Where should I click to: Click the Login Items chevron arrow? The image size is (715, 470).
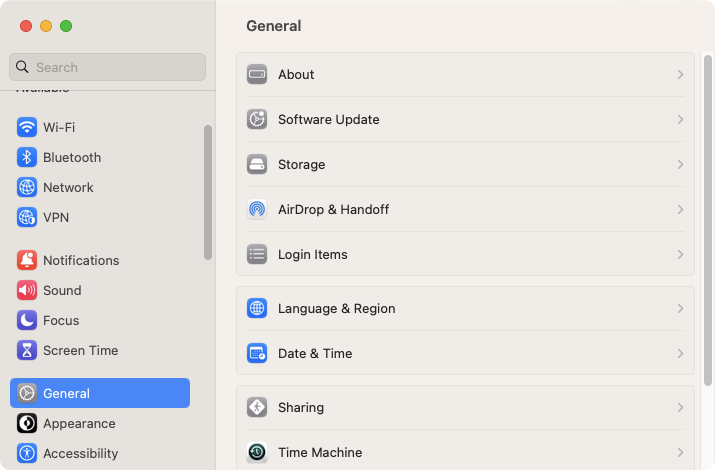click(x=680, y=254)
